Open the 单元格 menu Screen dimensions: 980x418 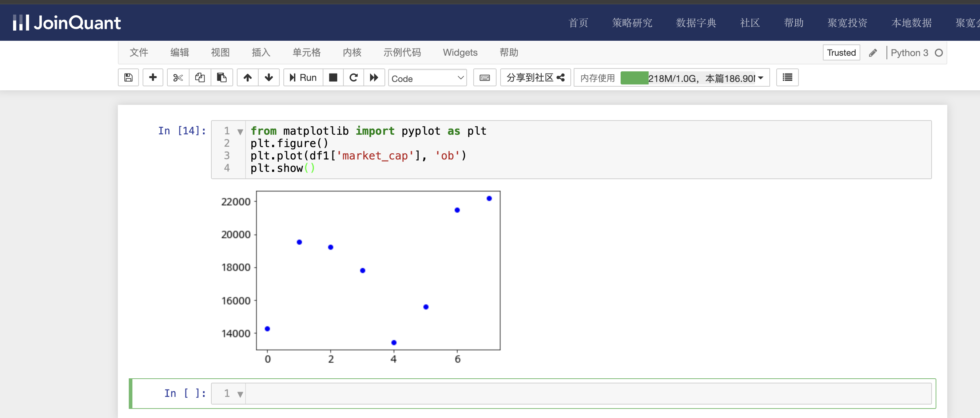[x=306, y=52]
